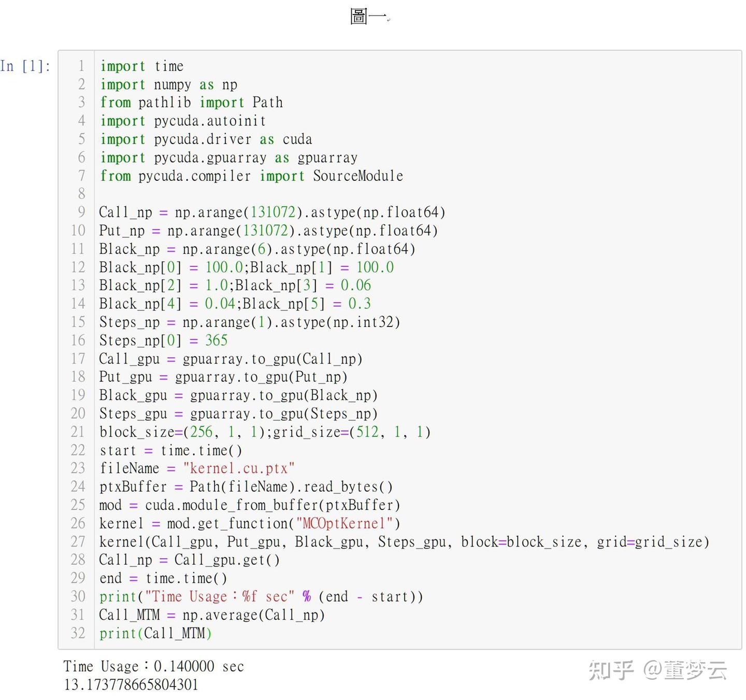Viewport: 746px width, 700px height.
Task: Click the In [1] cell prompt
Action: 25,66
